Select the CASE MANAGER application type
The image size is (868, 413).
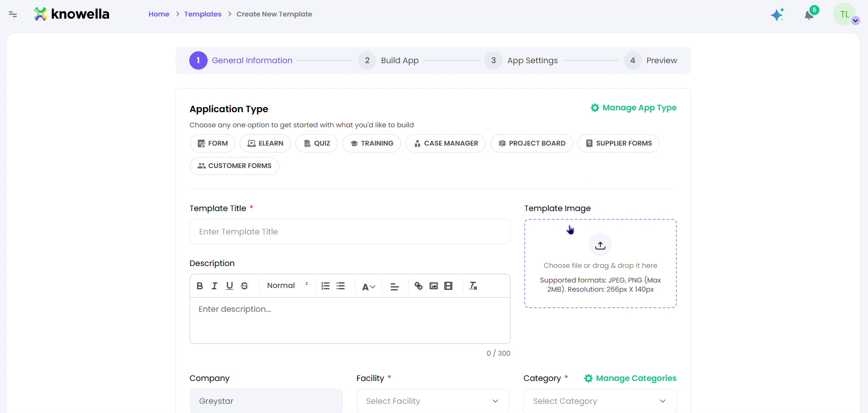445,143
